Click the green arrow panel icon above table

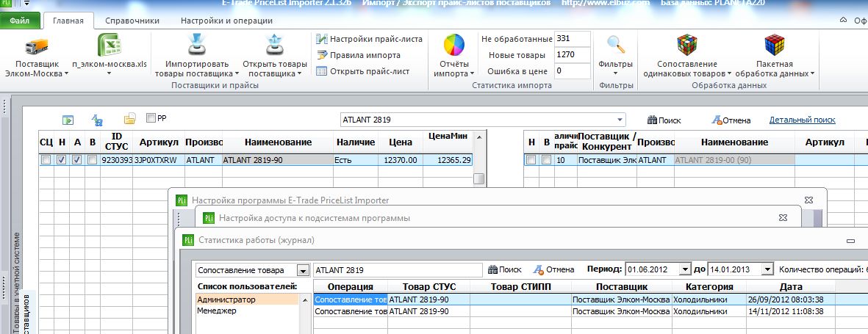click(68, 120)
